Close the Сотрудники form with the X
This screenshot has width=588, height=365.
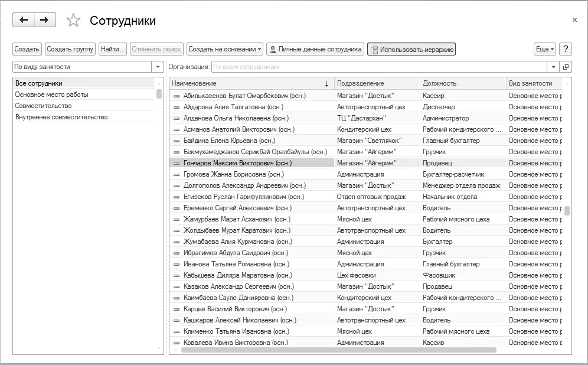point(574,20)
